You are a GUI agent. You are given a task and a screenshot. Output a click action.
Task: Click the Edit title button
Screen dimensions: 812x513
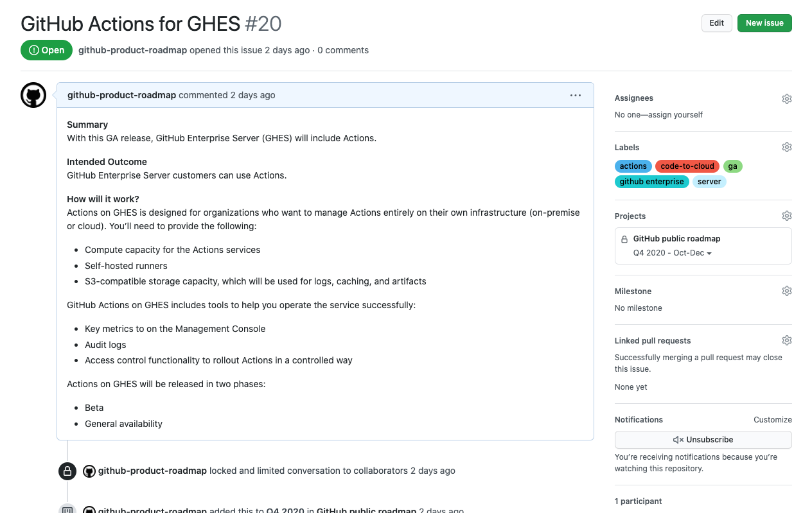tap(716, 23)
